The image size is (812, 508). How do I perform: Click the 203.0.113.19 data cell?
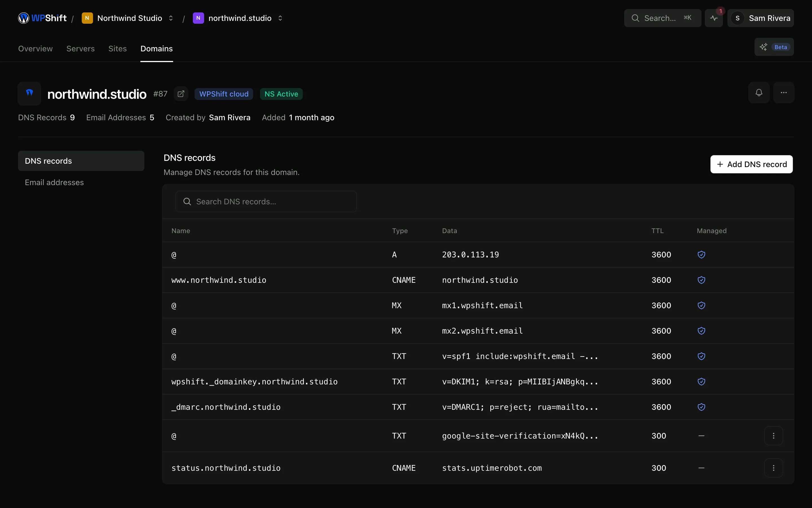[x=470, y=255]
